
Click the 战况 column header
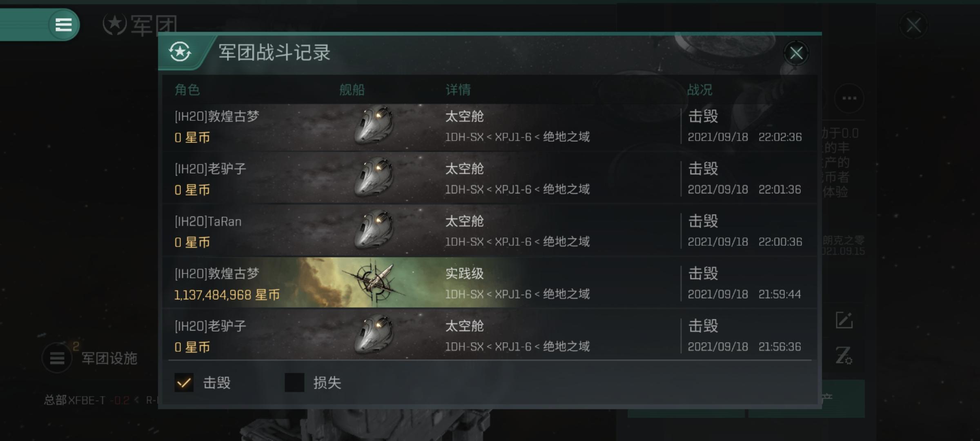(x=699, y=89)
